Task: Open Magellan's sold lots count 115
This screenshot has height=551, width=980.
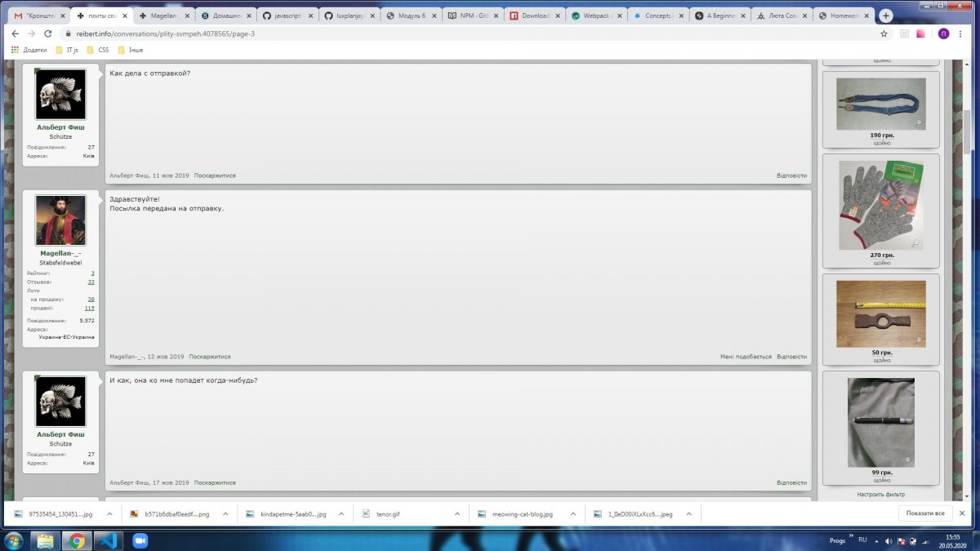Action: (x=90, y=308)
